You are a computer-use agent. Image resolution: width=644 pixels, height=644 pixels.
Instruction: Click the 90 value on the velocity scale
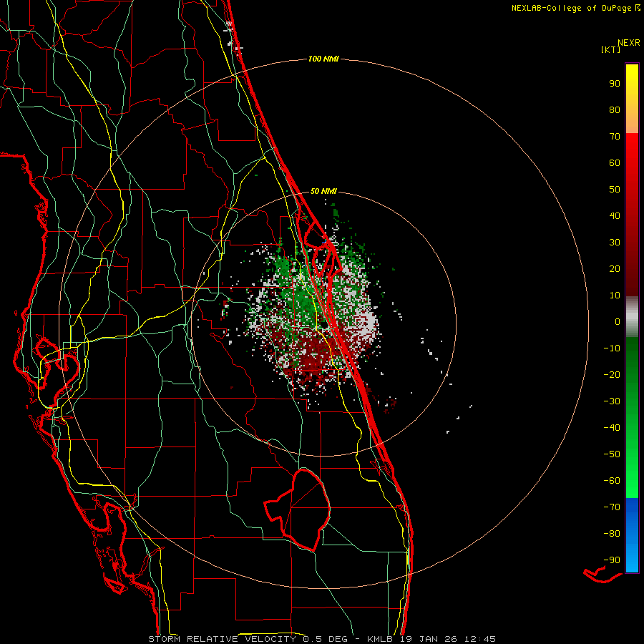pyautogui.click(x=615, y=84)
